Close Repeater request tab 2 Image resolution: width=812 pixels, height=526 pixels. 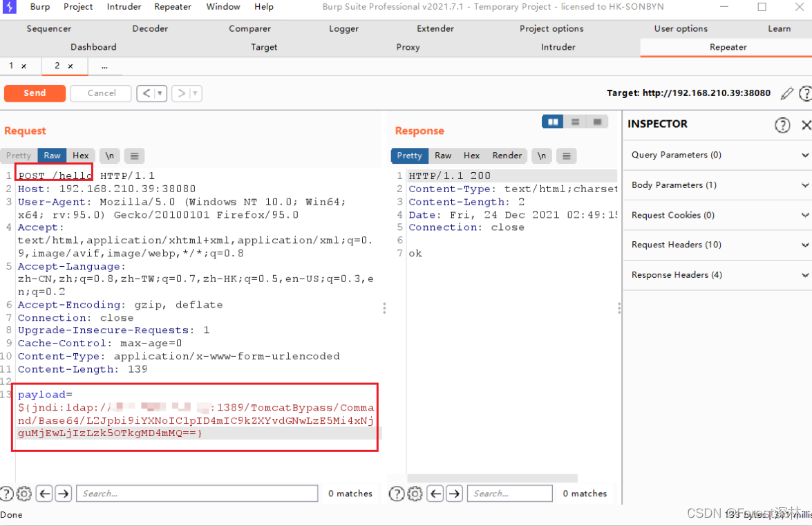(x=70, y=66)
